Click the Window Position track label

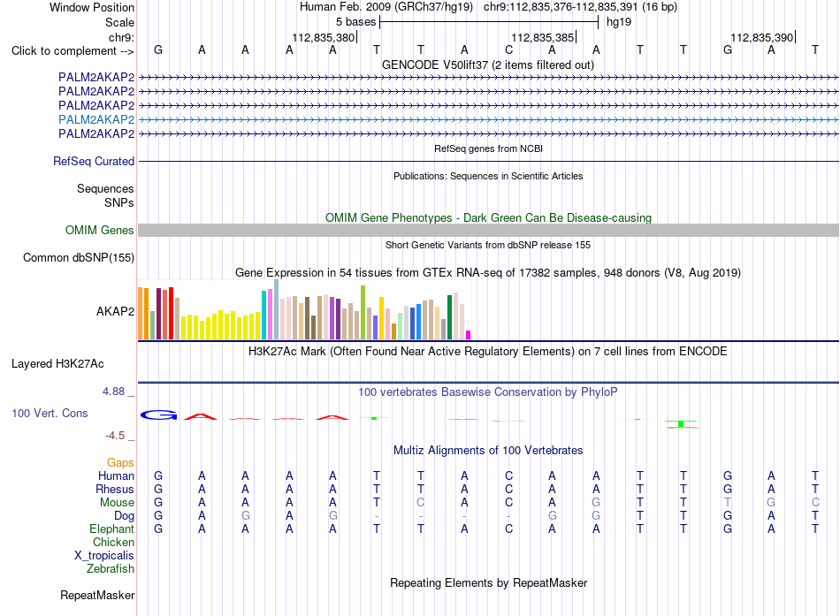coord(92,7)
